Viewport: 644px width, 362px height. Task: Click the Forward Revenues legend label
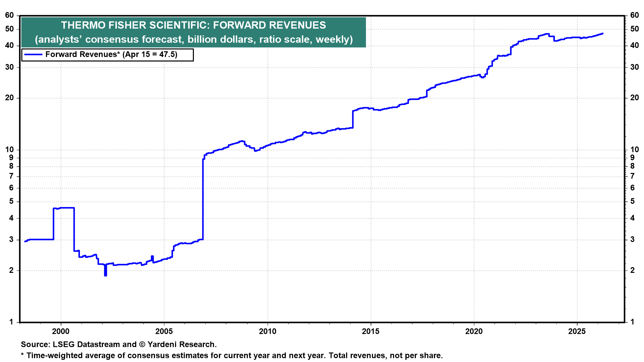[x=111, y=55]
